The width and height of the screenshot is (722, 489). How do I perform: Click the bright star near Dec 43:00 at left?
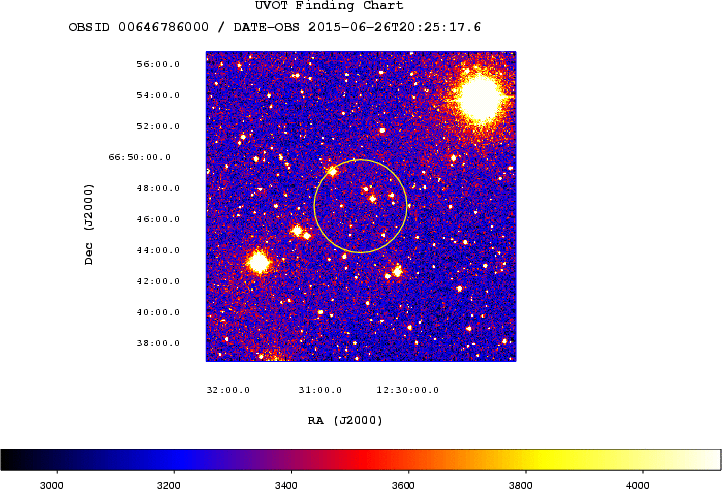click(258, 262)
